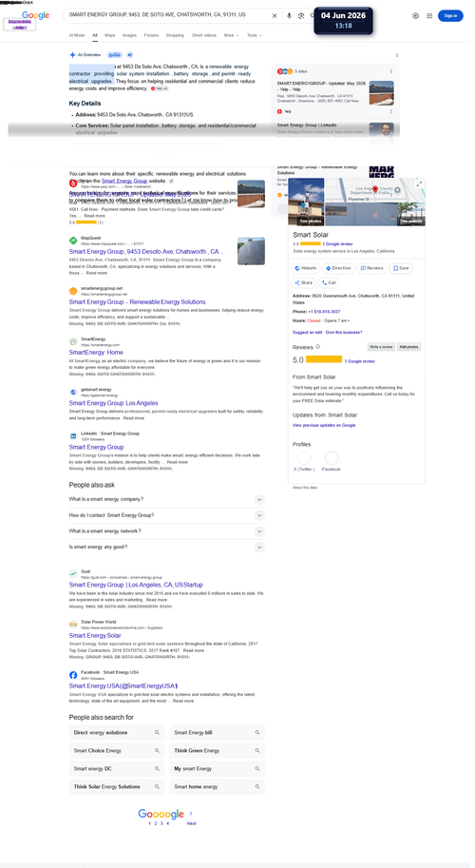The height and width of the screenshot is (868, 475).
Task: Click the MapQuest favicon on the result
Action: point(73,241)
